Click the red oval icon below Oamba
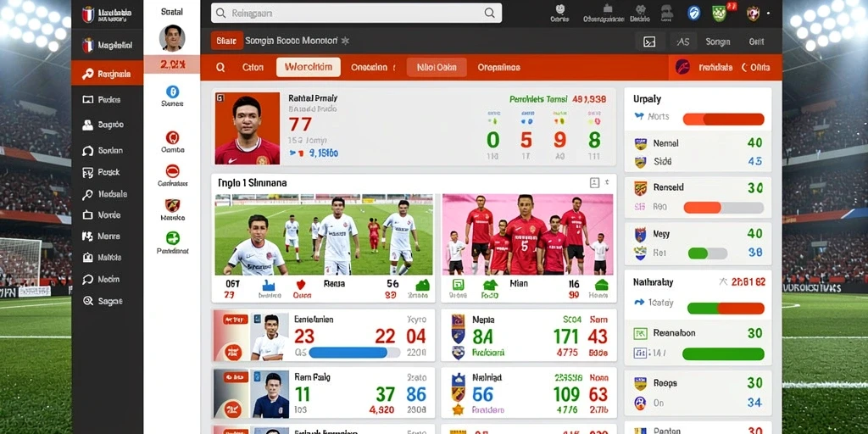This screenshot has width=868, height=434. click(x=172, y=171)
